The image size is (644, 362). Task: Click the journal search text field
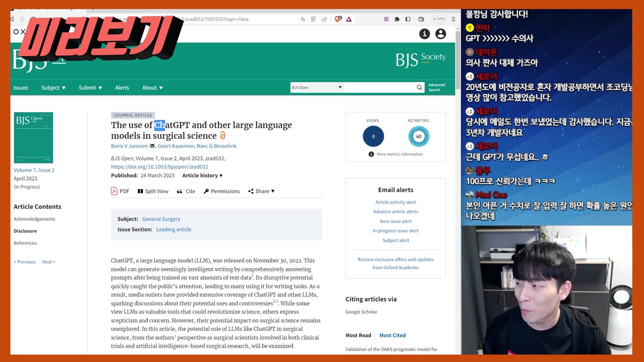click(x=379, y=88)
